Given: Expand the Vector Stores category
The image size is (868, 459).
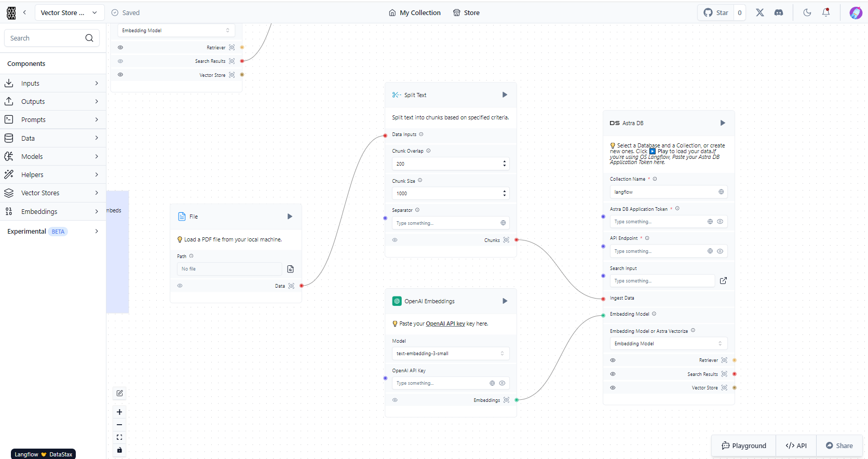Looking at the screenshot, I should tap(53, 193).
